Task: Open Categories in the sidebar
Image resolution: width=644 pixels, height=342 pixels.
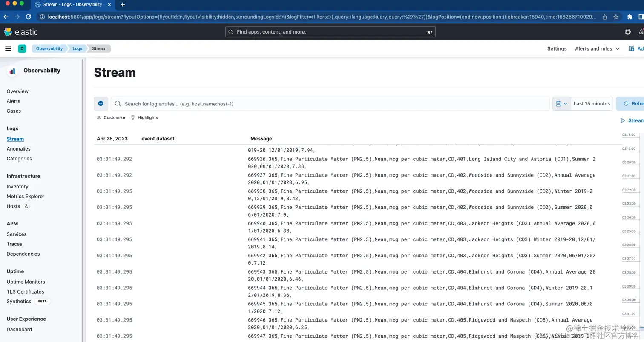Action: (19, 159)
